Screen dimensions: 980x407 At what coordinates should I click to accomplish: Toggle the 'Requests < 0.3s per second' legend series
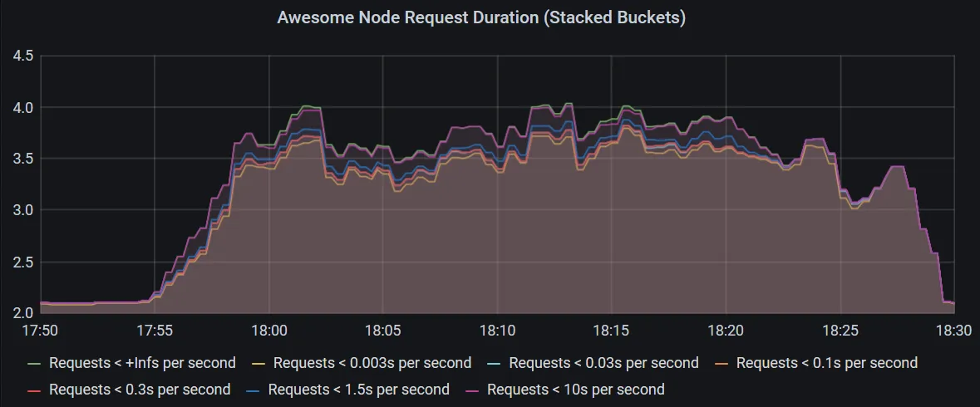(140, 390)
